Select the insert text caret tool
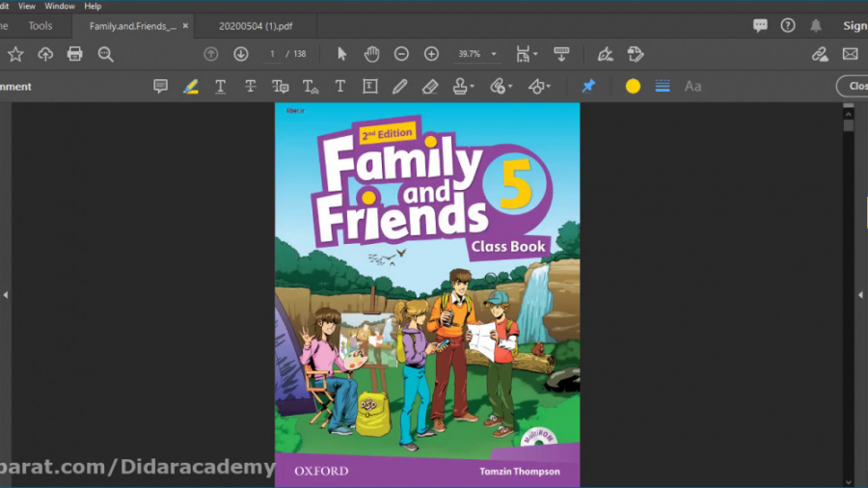Screen dimensions: 868x488 point(310,86)
